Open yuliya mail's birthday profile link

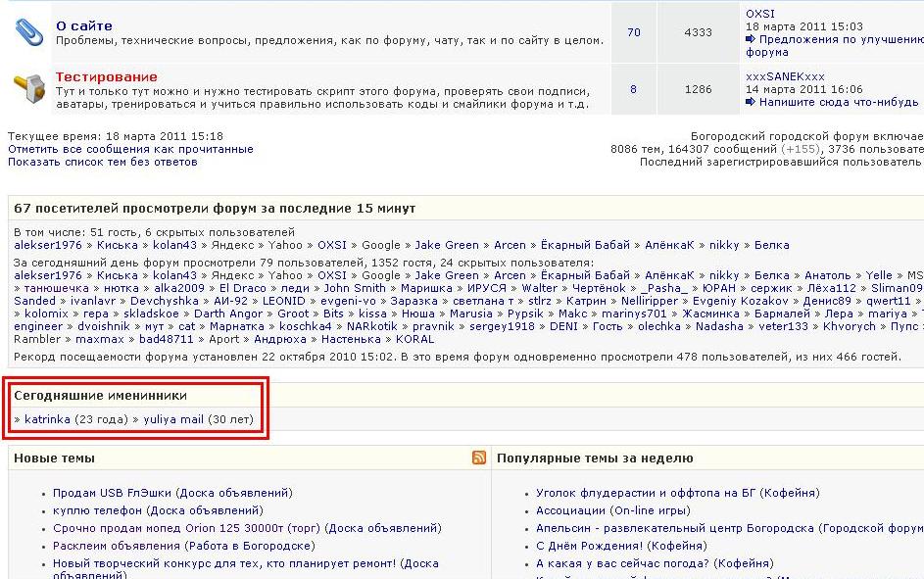[173, 419]
